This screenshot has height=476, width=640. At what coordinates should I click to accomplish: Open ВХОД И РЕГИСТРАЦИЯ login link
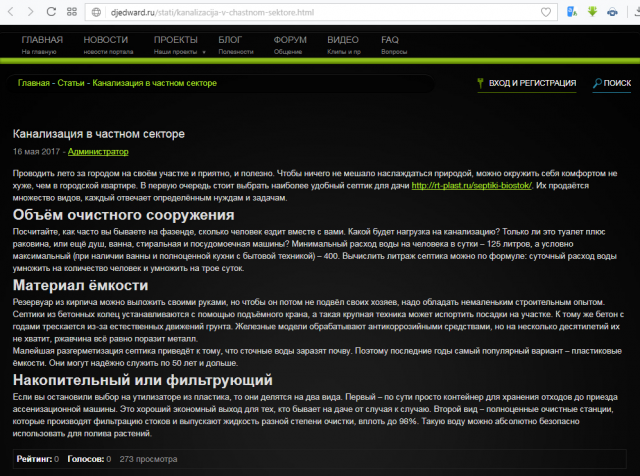(532, 83)
